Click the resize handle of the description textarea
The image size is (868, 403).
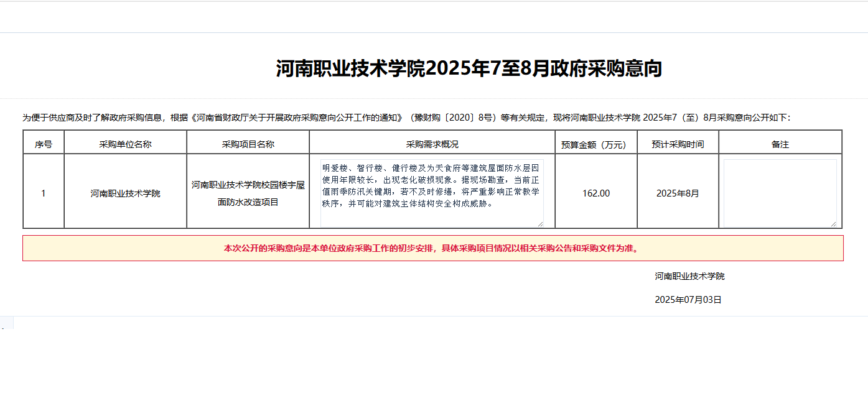click(540, 223)
